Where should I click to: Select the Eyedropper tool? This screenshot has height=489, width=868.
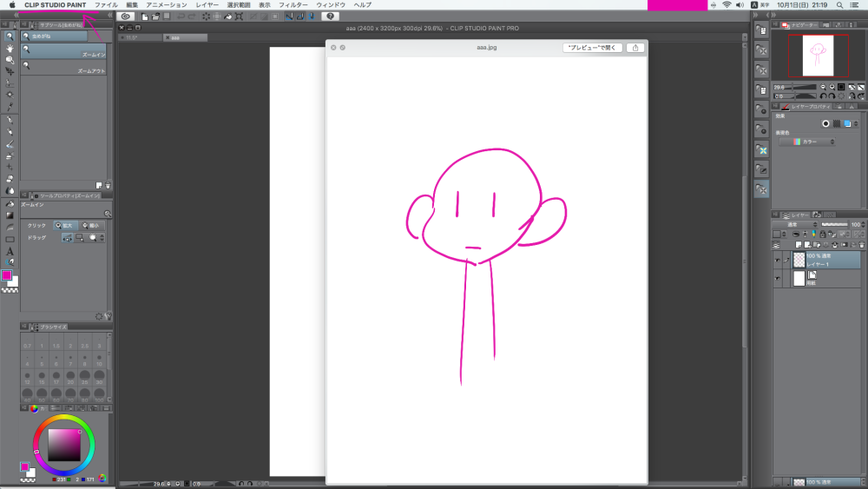click(10, 107)
